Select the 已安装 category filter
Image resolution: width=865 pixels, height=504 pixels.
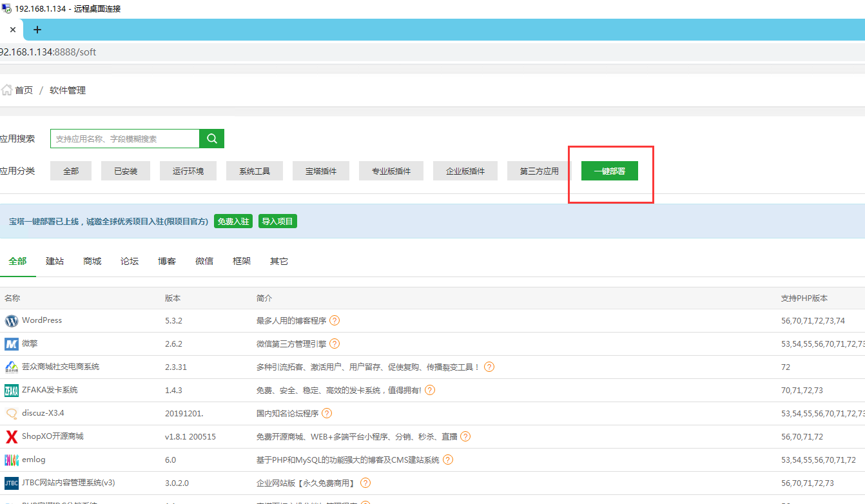pos(126,171)
